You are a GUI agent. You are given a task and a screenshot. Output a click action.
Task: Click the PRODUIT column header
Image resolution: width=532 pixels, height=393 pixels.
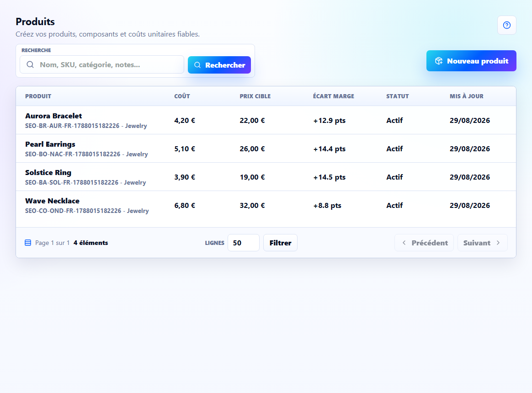(x=38, y=96)
